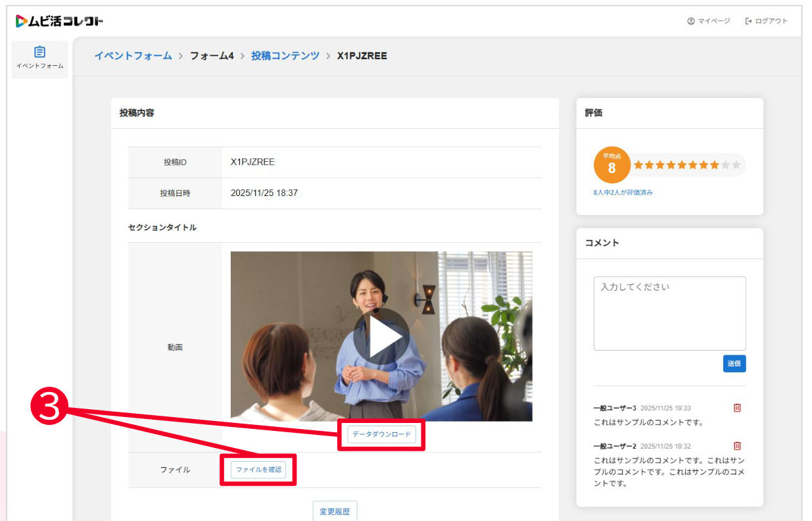Click the 投稿内容 panel heading
This screenshot has height=521, width=812.
tap(137, 113)
